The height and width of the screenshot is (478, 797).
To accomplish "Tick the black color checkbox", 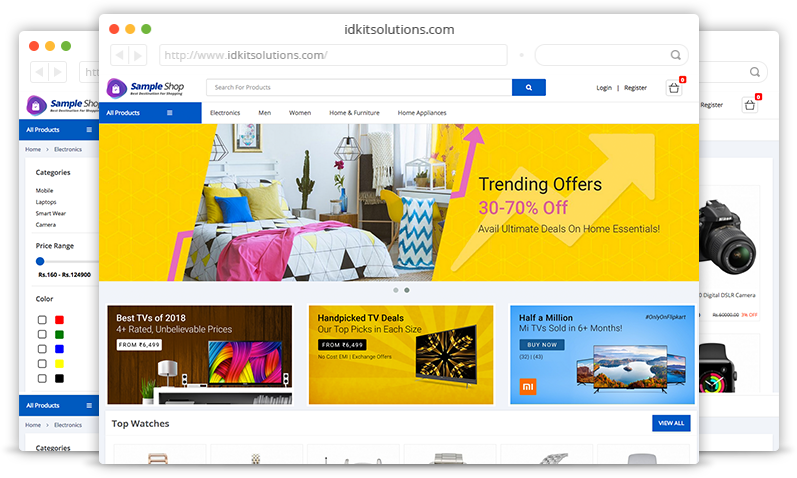I will [42, 378].
